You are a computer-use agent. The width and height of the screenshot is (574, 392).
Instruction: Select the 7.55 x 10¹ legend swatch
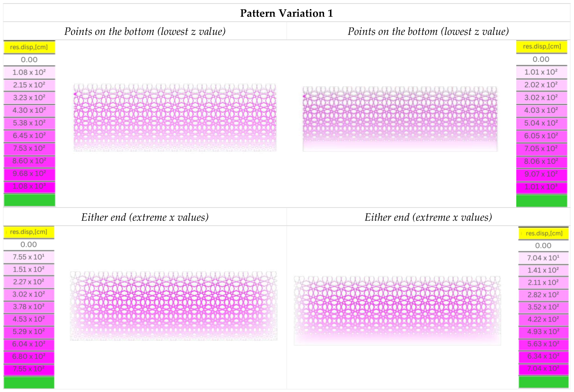tap(29, 257)
